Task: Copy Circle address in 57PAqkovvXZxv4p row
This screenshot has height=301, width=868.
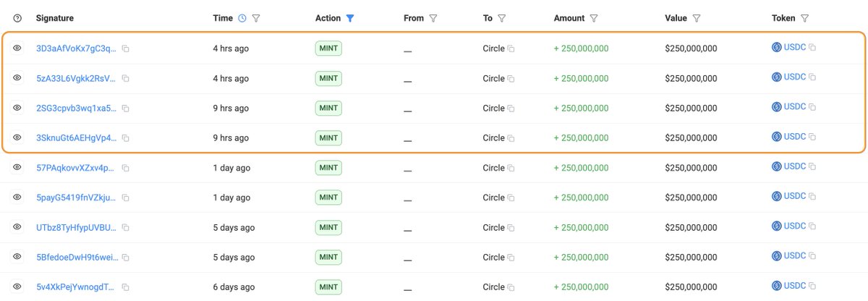Action: (x=511, y=168)
